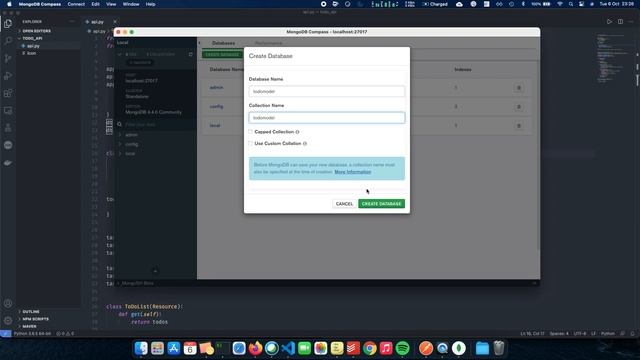Open Finder from the dock
640x360 pixels.
pos(141,348)
